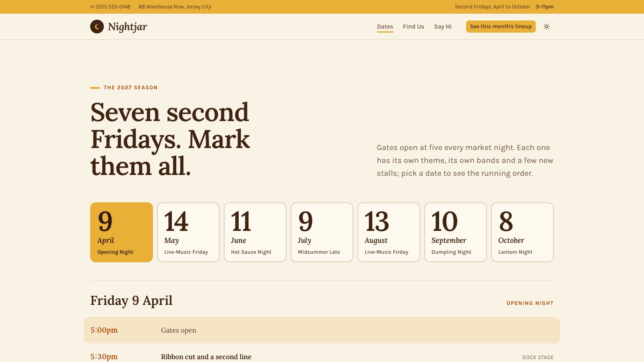Image resolution: width=644 pixels, height=362 pixels.
Task: Click the 88 Warehouse Row address
Action: tap(175, 7)
